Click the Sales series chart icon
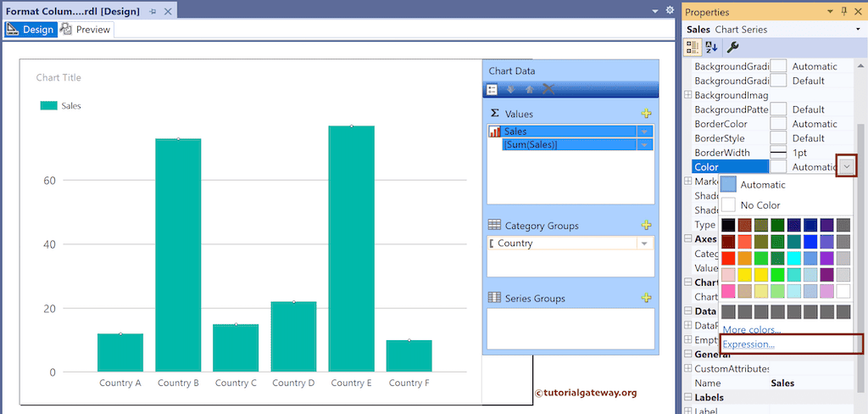Viewport: 868px width, 414px height. tap(495, 131)
